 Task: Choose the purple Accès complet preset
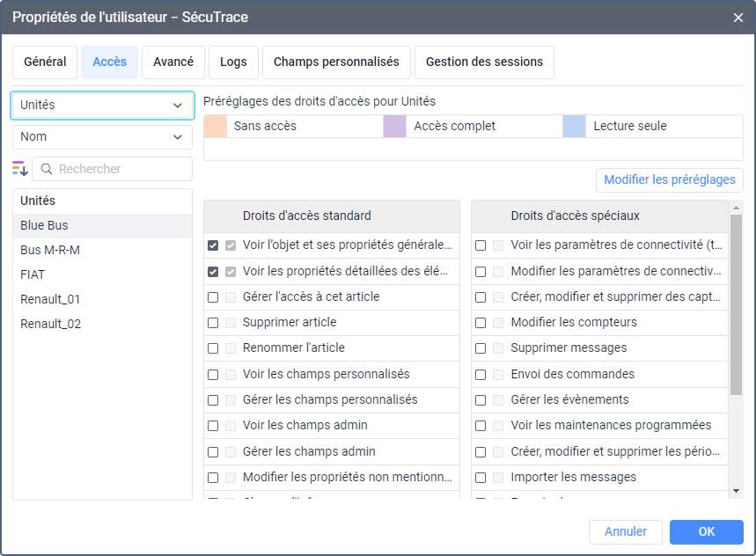395,126
